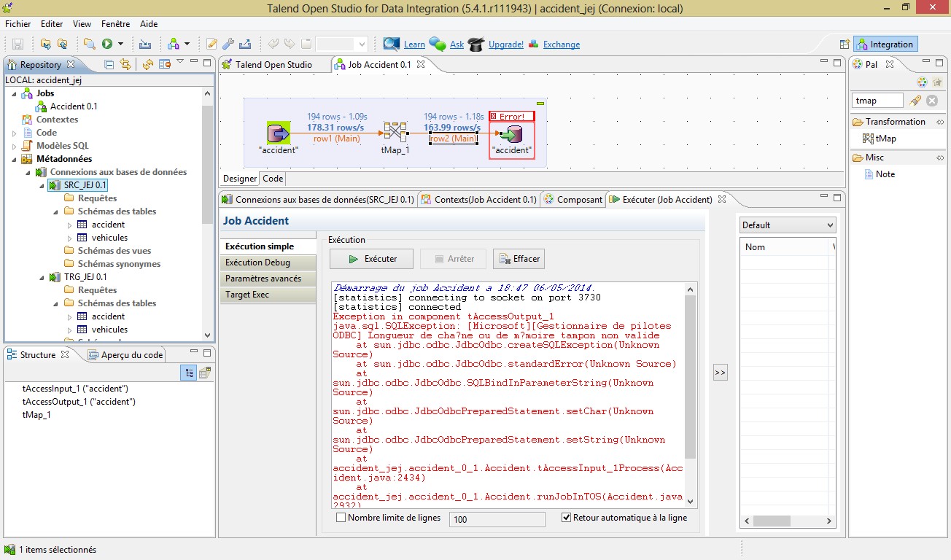951x560 pixels.
Task: Collapse the SRC_JEJ 0.1 connection node
Action: (42, 185)
